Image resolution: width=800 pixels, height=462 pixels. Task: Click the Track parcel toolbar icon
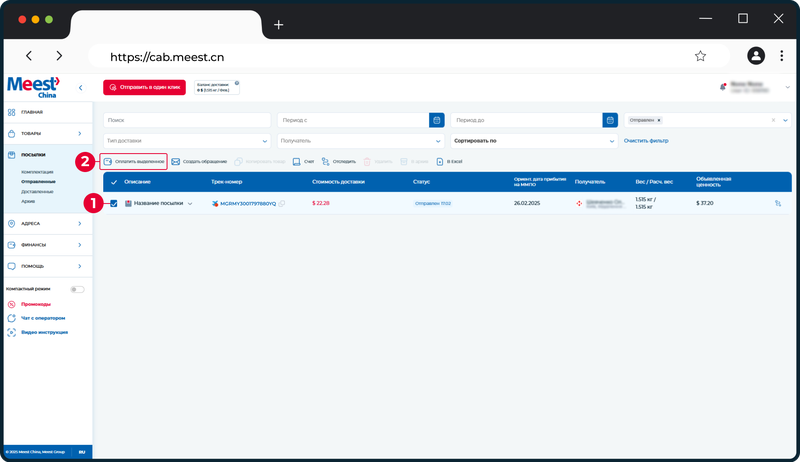point(325,162)
